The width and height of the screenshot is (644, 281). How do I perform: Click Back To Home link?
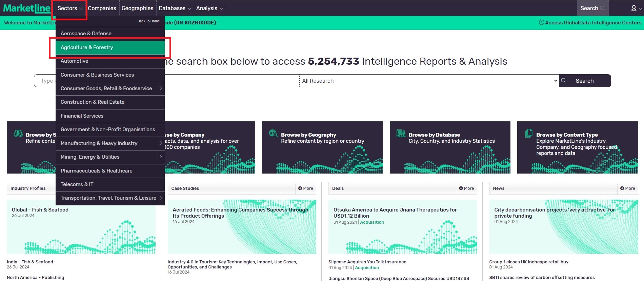click(x=148, y=21)
